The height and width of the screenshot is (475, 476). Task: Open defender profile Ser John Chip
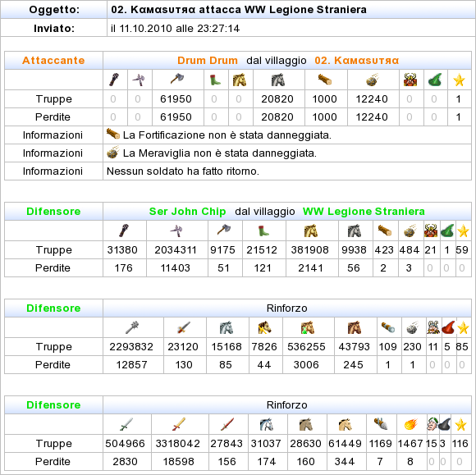pyautogui.click(x=187, y=211)
